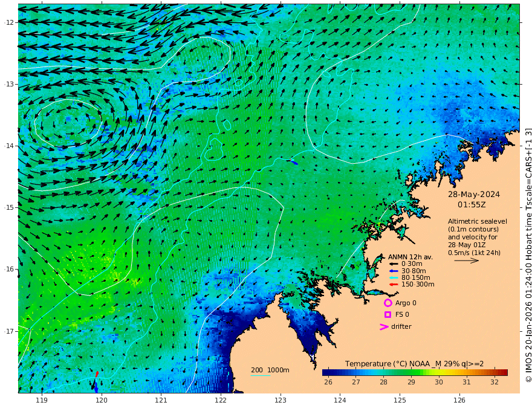Image resolution: width=532 pixels, height=411 pixels.
Task: Click the '0.5m/s (1kt 24h)' scale text
Action: point(474,253)
